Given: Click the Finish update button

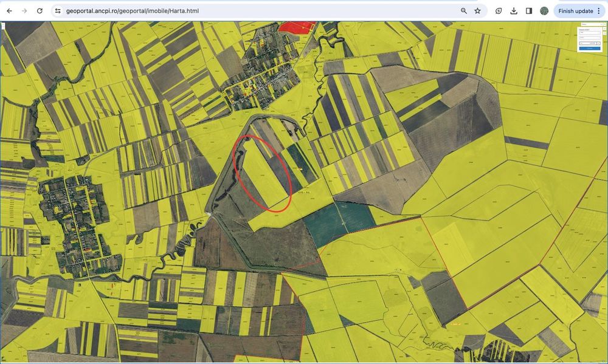Looking at the screenshot, I should point(575,11).
